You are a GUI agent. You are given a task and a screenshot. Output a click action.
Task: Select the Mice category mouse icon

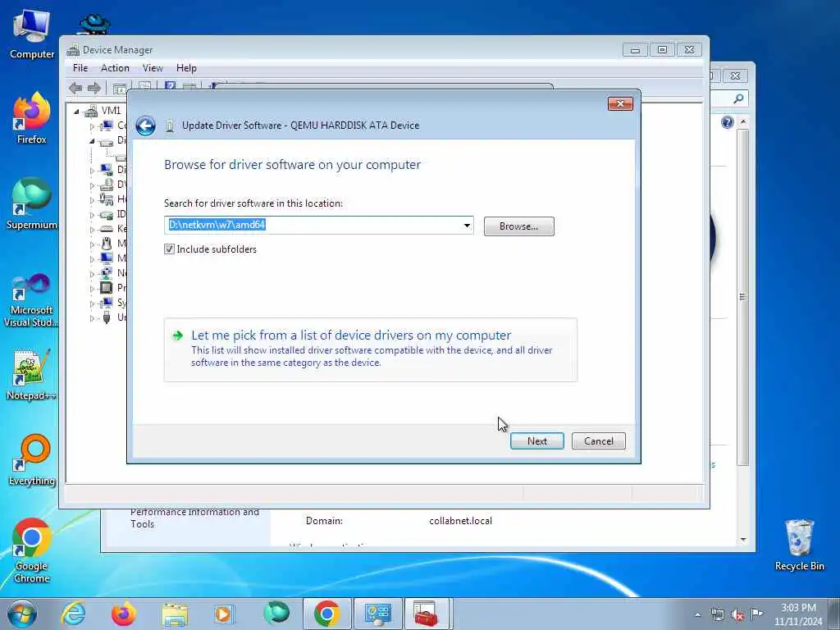click(x=107, y=244)
